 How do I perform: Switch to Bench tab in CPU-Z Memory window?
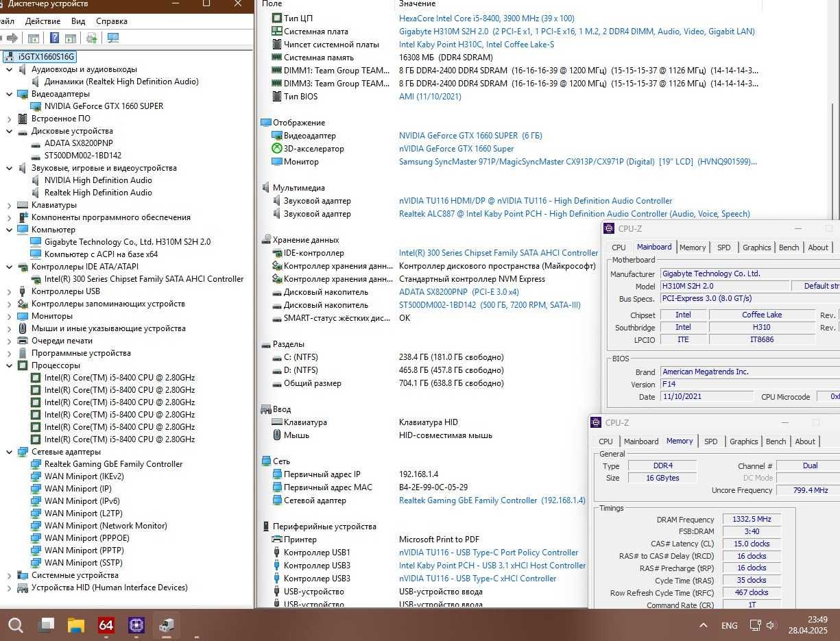[x=776, y=442]
